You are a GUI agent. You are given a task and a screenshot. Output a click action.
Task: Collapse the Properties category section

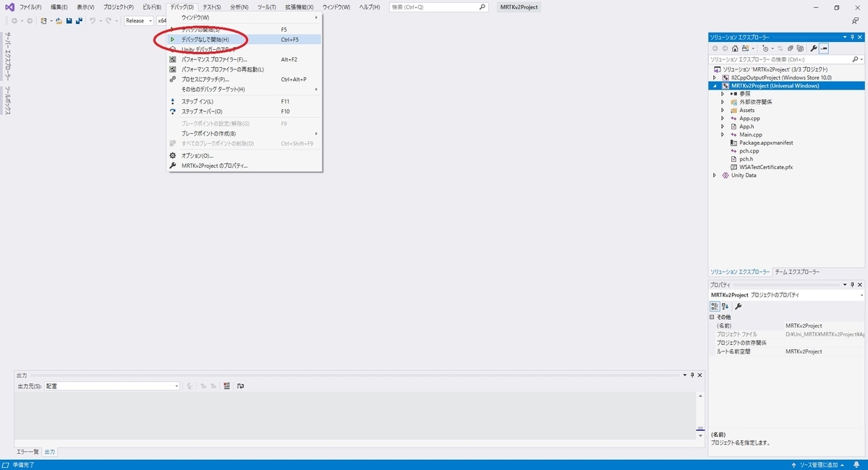coord(712,317)
